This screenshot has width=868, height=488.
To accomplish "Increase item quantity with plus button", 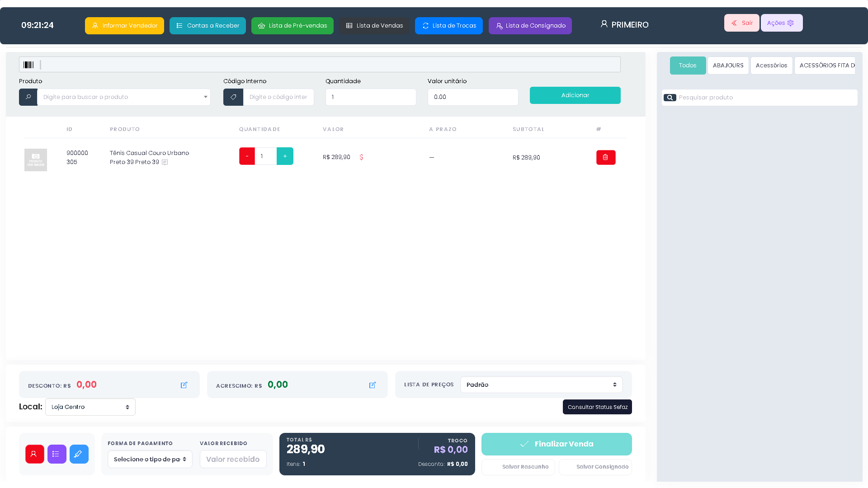I will tap(285, 156).
